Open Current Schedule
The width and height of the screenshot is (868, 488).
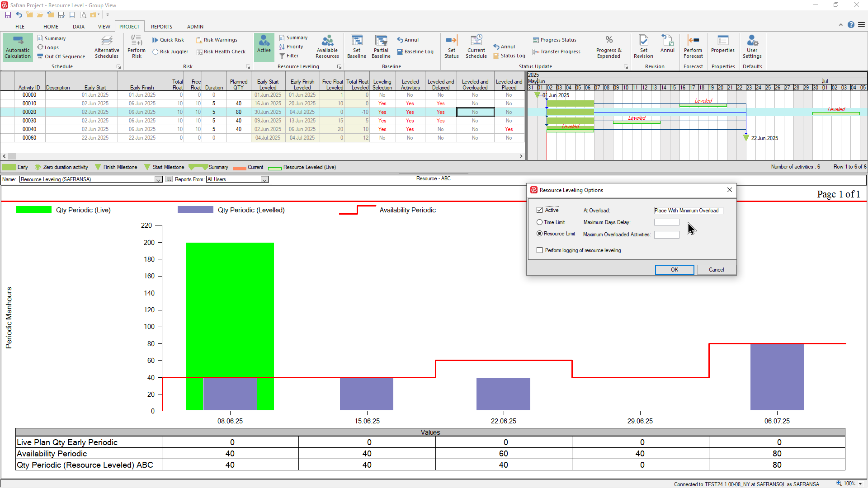tap(476, 47)
